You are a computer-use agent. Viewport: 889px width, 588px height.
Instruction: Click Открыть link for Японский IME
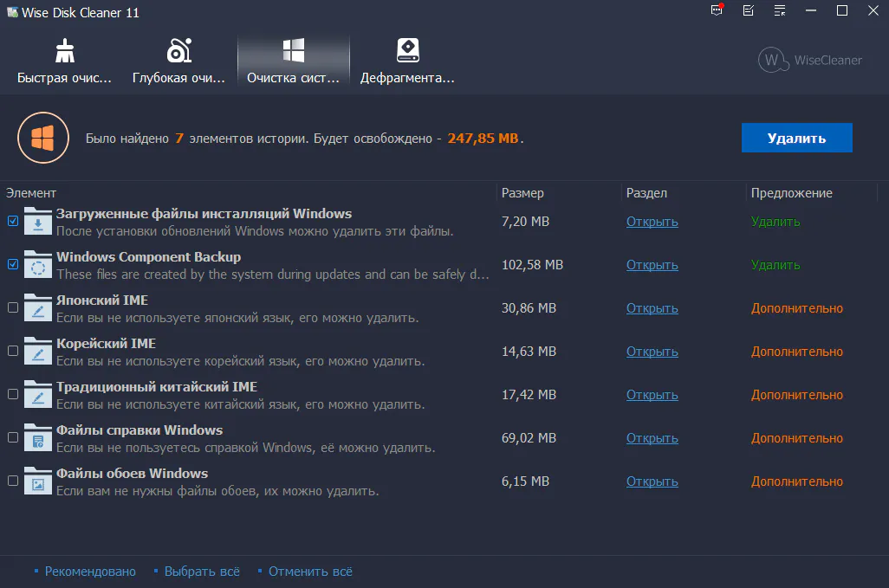[652, 308]
